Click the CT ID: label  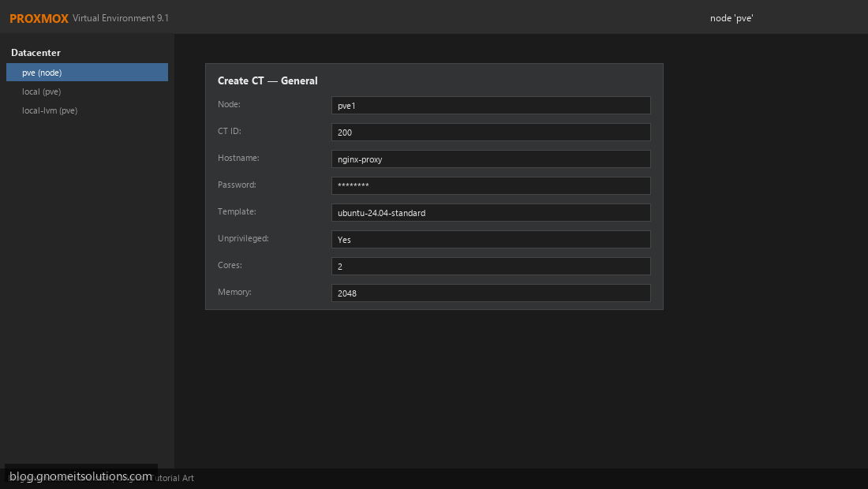[x=229, y=131]
